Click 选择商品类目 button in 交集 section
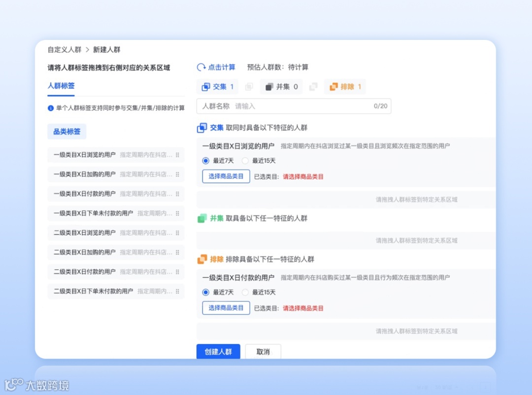The width and height of the screenshot is (532, 395). point(226,176)
